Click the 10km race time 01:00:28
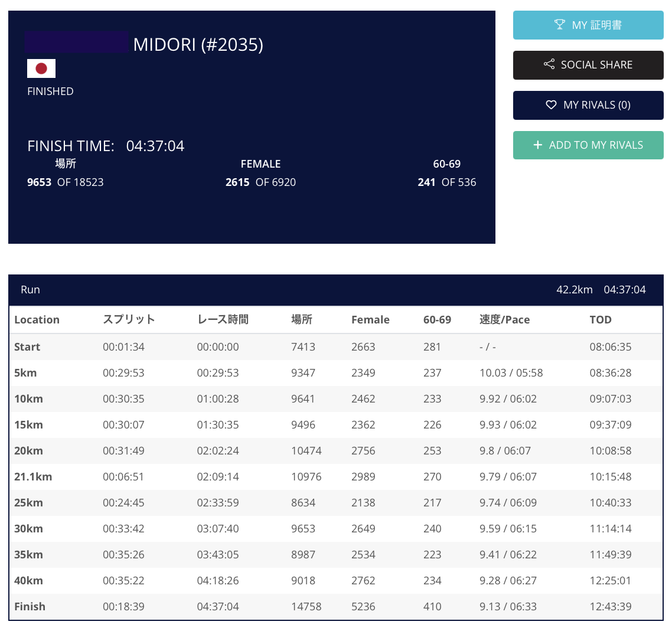 (218, 399)
